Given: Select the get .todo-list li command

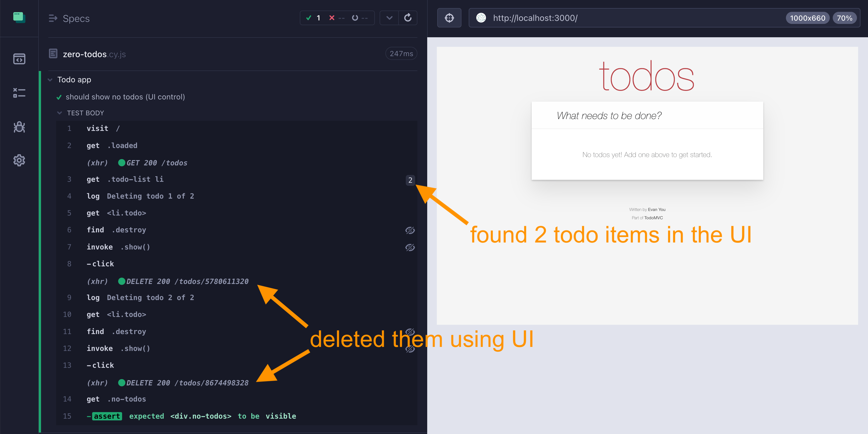Looking at the screenshot, I should coord(237,179).
